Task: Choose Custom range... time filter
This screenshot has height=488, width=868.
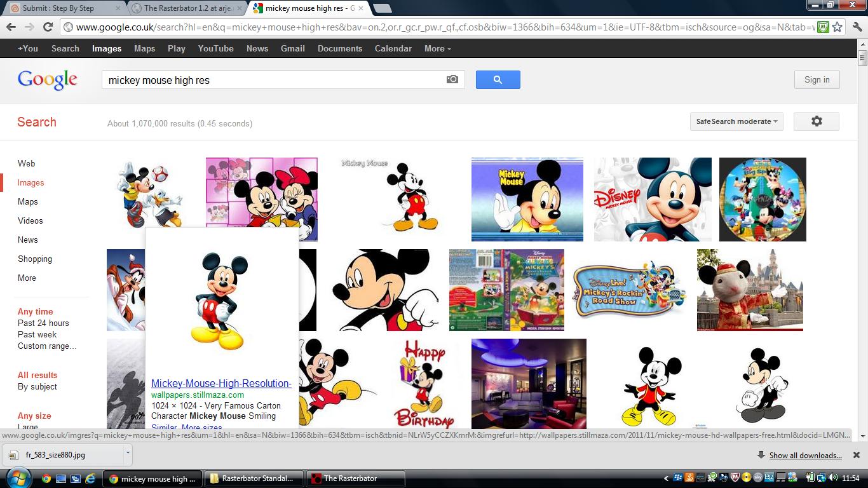Action: tap(47, 346)
